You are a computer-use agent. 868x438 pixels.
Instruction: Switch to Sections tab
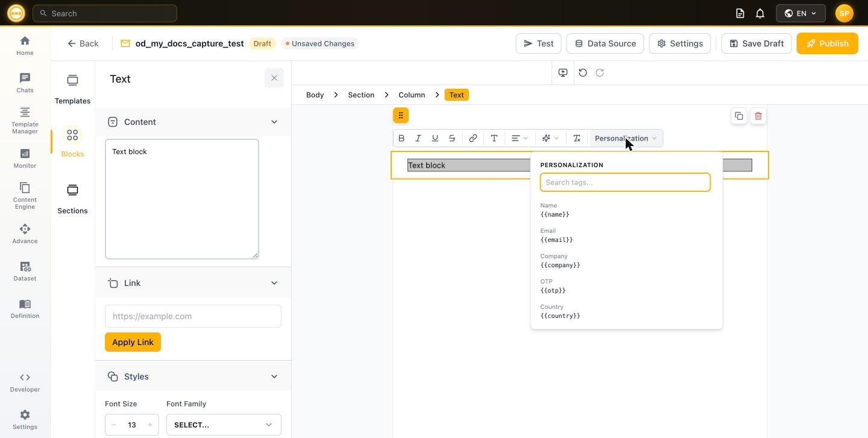(72, 199)
